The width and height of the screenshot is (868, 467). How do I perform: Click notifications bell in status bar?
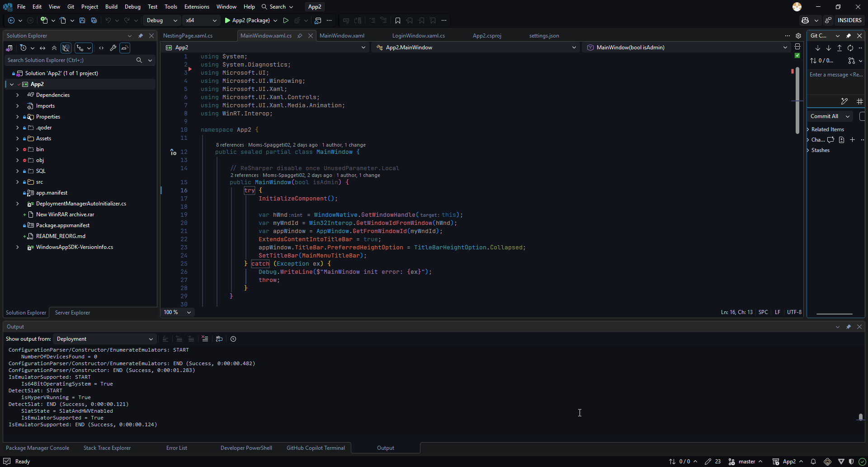(813, 462)
